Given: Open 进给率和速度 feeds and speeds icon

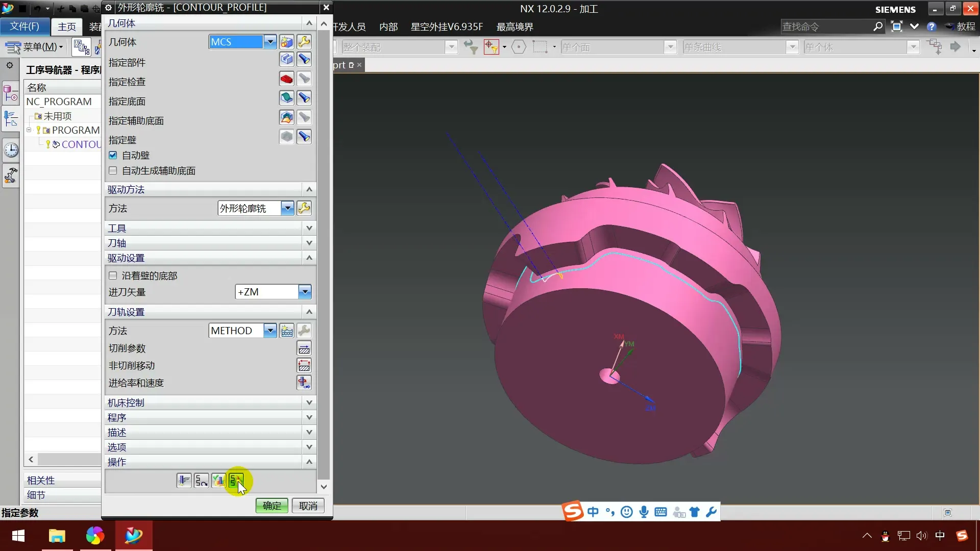Looking at the screenshot, I should click(x=304, y=383).
